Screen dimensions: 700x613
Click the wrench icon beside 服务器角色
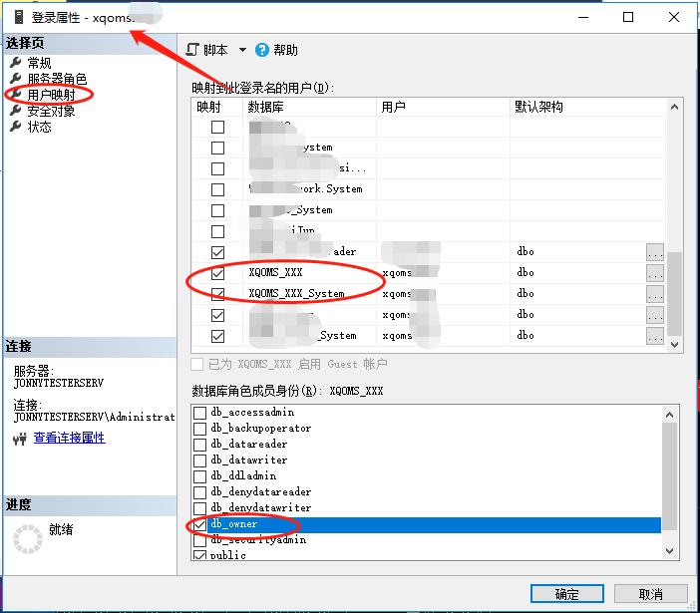point(15,79)
